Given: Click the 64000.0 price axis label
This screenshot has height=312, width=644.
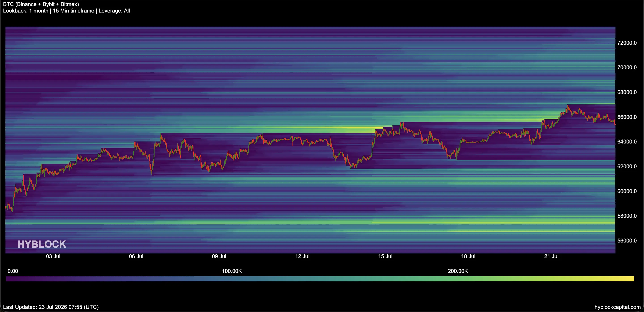Looking at the screenshot, I should 627,142.
